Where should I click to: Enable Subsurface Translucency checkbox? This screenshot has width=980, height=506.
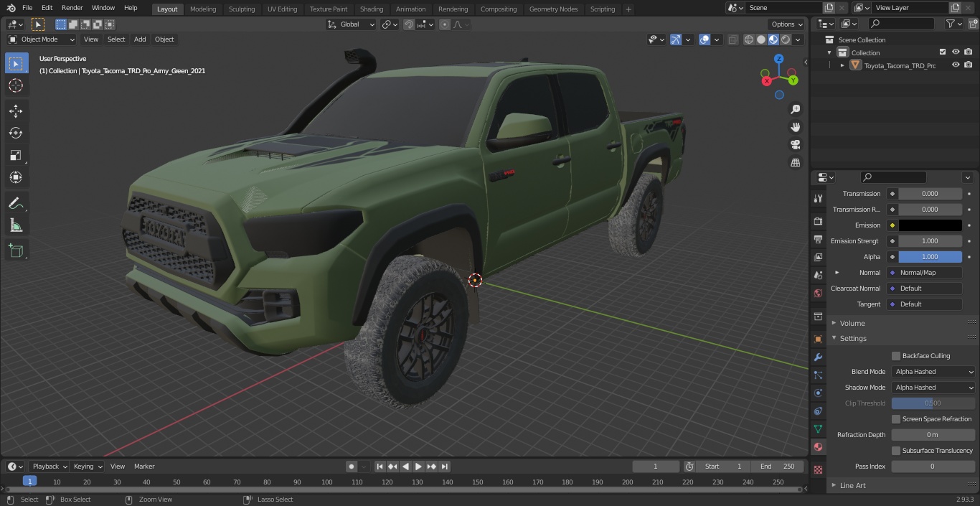click(x=896, y=451)
